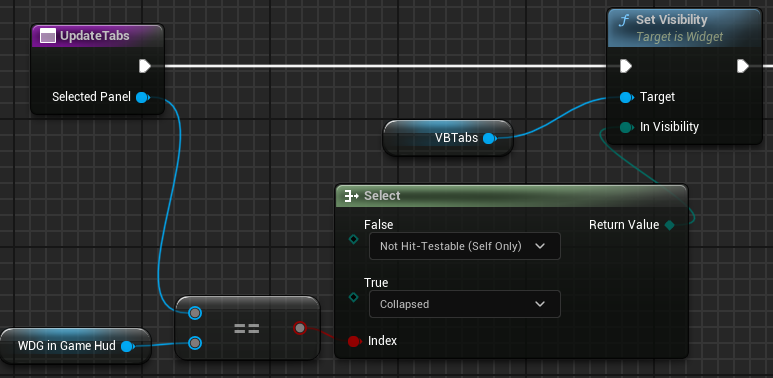Select the Set Visibility node title
The width and height of the screenshot is (773, 378).
pyautogui.click(x=671, y=20)
